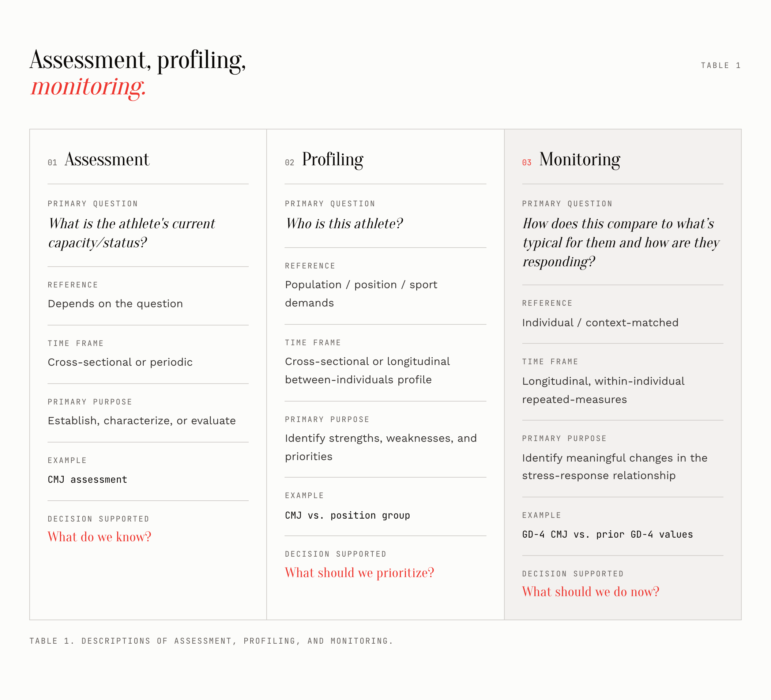Screen dimensions: 771x700
Task: Click the Assessment column heading
Action: [x=107, y=159]
